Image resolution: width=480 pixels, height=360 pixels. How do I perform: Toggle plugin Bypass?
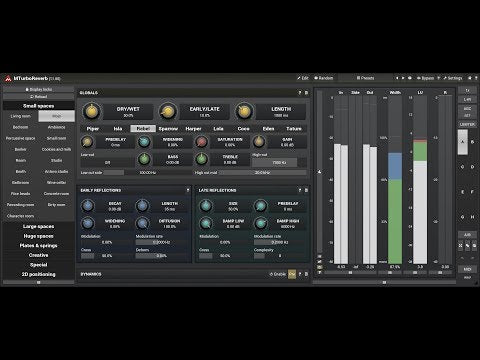425,78
